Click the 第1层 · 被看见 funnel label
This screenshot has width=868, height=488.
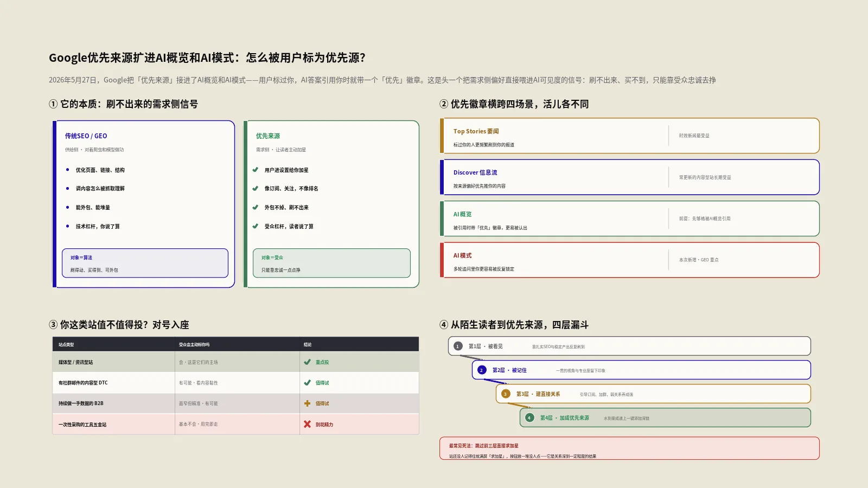pyautogui.click(x=486, y=346)
